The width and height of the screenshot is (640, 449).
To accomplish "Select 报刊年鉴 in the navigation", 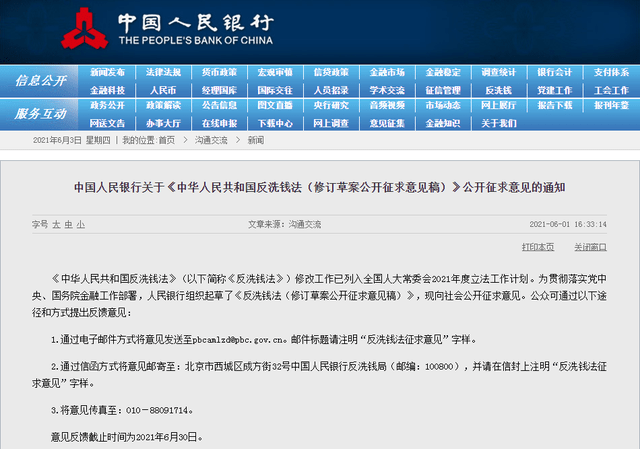I will point(611,105).
